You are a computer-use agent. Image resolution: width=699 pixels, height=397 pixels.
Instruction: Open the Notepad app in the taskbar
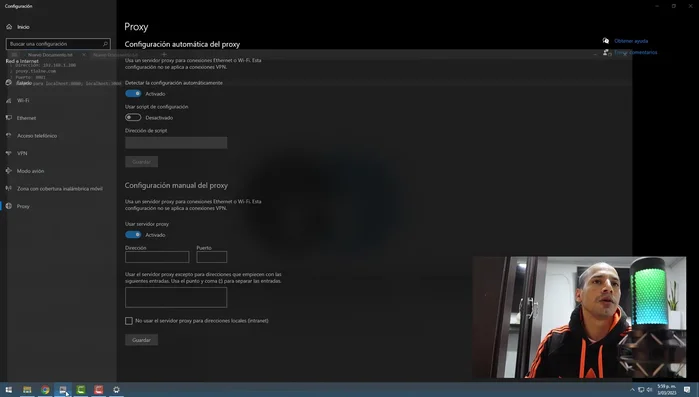(x=63, y=390)
